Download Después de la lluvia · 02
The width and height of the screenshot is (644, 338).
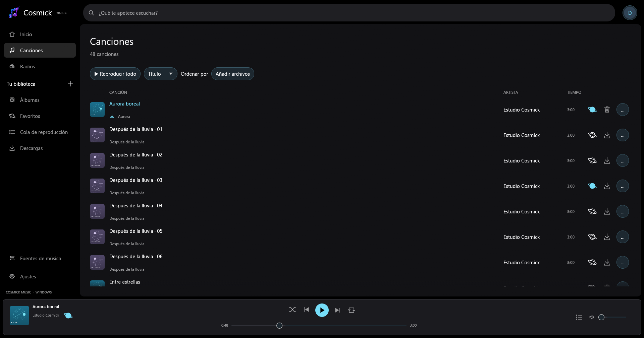(607, 160)
